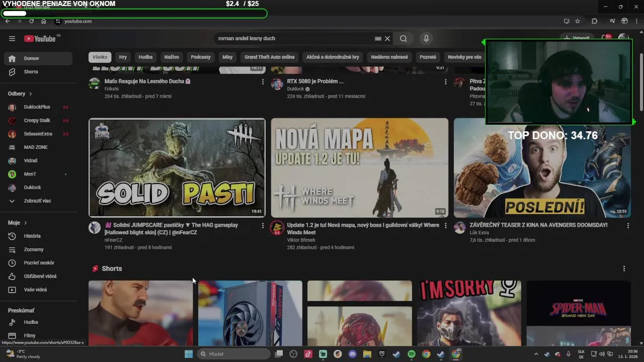This screenshot has height=362, width=644.
Task: Open 'Pozrieť neskôr' in the sidebar
Action: pos(38,263)
